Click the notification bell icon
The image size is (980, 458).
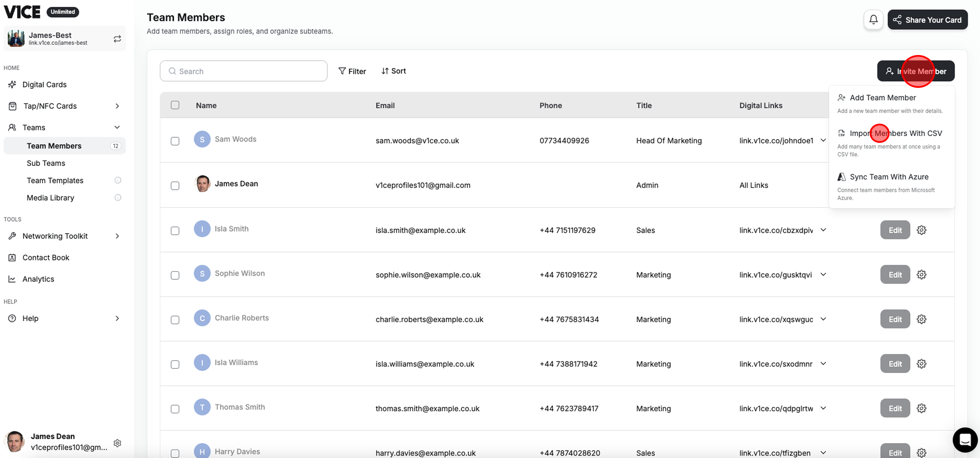tap(873, 20)
